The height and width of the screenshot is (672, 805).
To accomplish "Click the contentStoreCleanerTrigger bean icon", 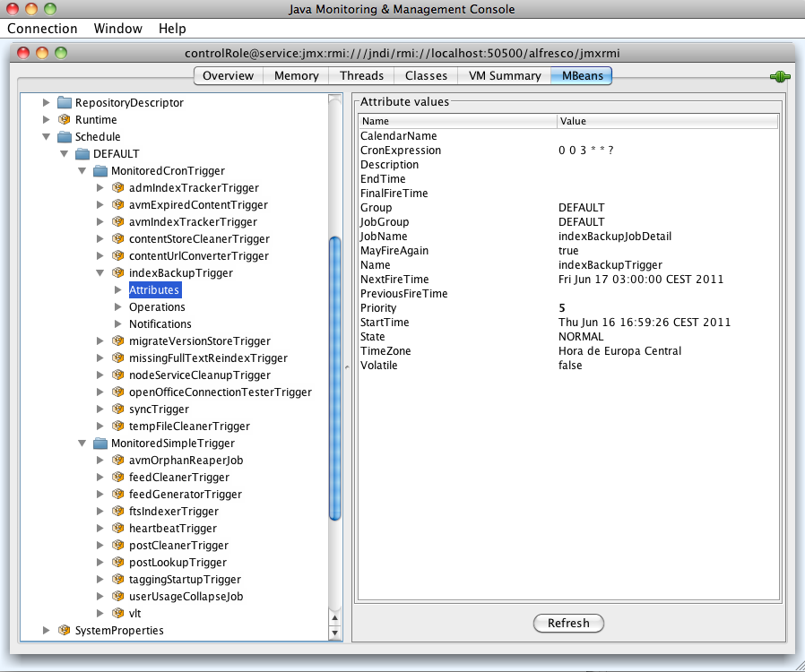I will tap(118, 238).
